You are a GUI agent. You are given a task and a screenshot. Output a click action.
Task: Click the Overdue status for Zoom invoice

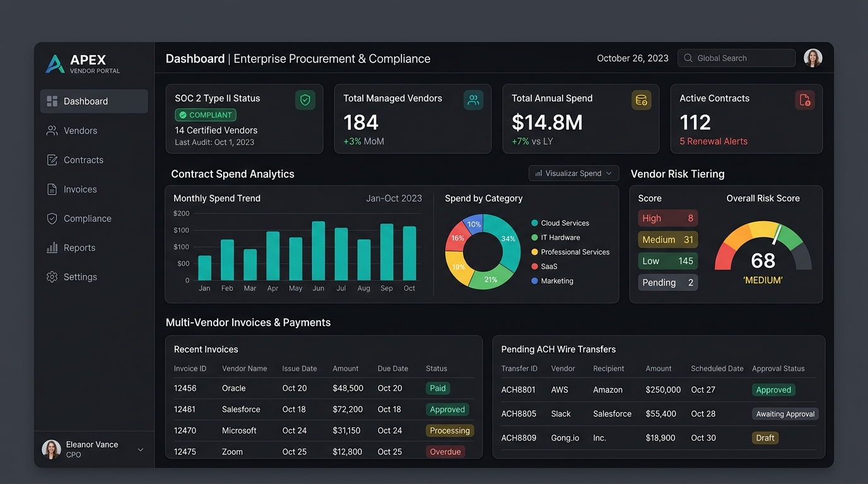[445, 452]
